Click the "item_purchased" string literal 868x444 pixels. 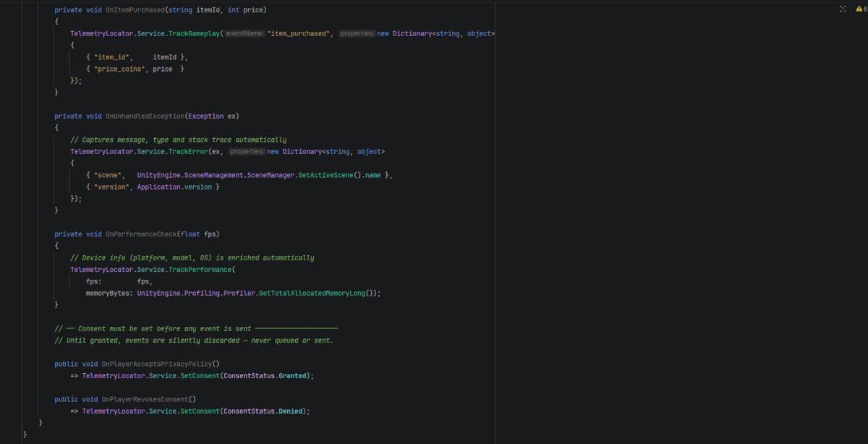[299, 34]
